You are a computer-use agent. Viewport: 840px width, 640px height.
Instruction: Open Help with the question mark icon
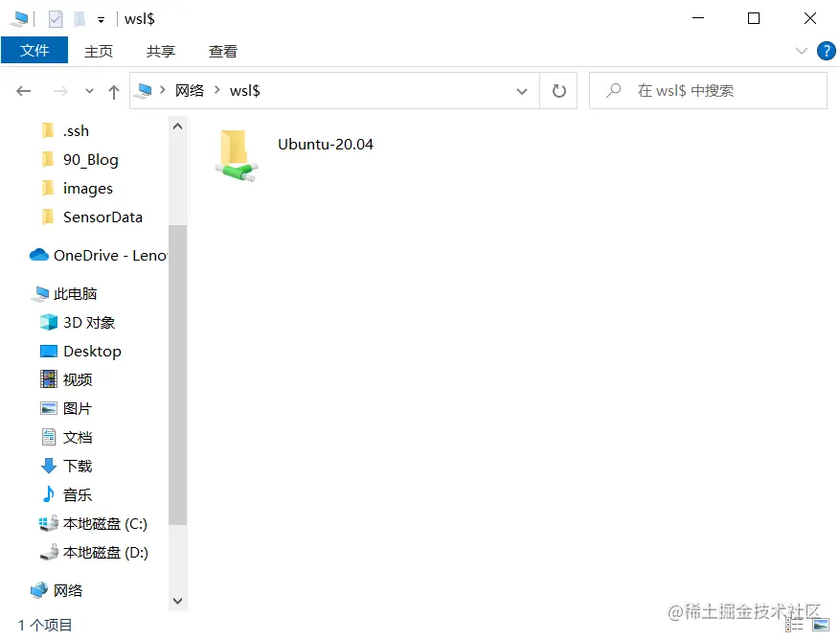click(x=826, y=51)
